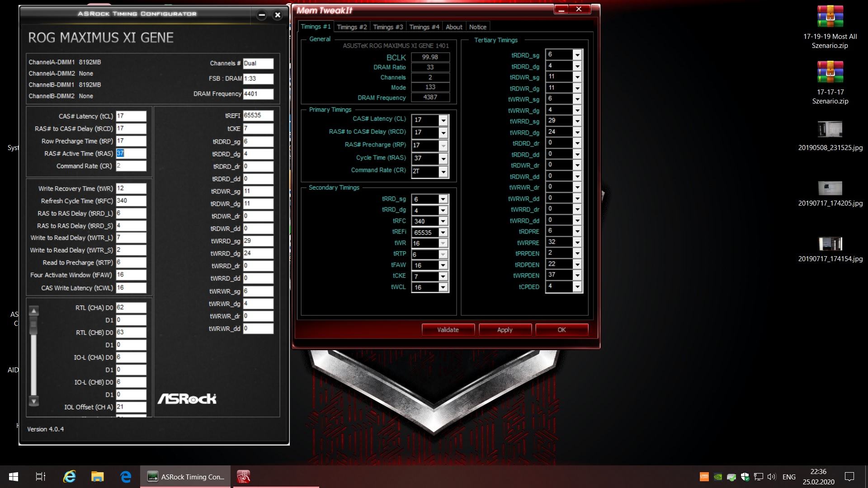Image resolution: width=868 pixels, height=488 pixels.
Task: Click scroll down arrow in ASRock RTL panel
Action: coord(33,401)
